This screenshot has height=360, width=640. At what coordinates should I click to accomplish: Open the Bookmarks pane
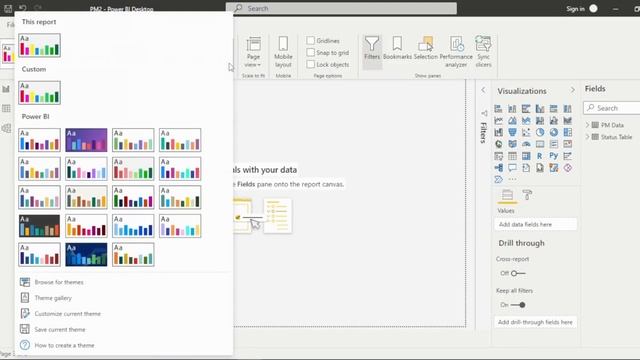[x=397, y=49]
